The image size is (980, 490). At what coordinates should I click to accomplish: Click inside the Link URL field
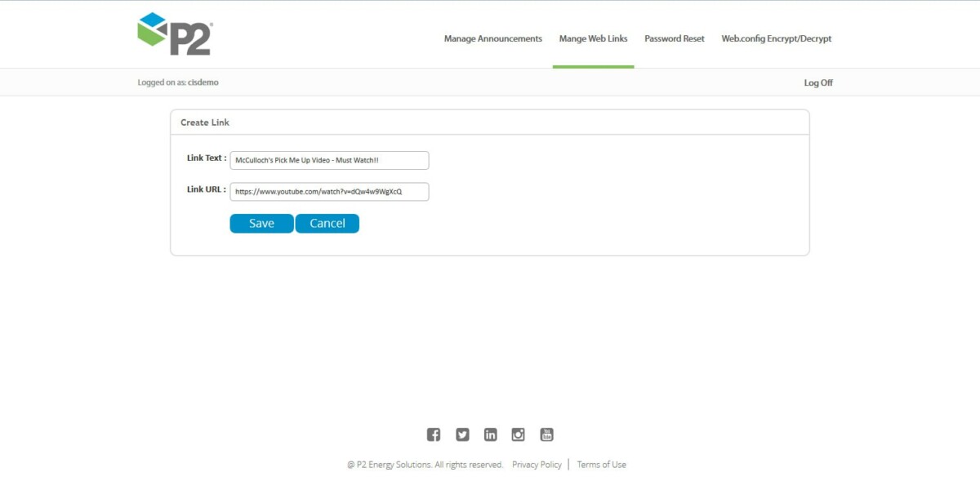coord(330,191)
